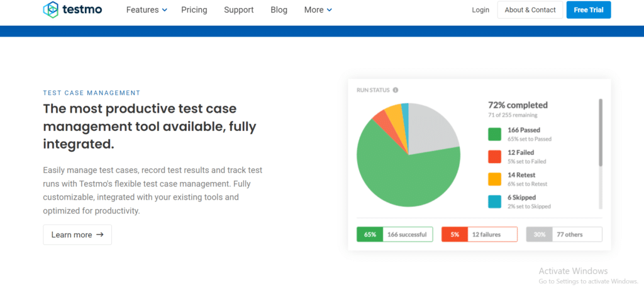Image resolution: width=644 pixels, height=294 pixels.
Task: Click the arrow in Learn more button
Action: point(99,234)
